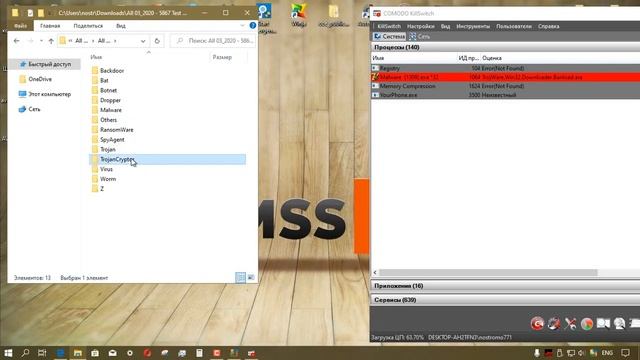Open the address bar history dropdown

pyautogui.click(x=143, y=41)
